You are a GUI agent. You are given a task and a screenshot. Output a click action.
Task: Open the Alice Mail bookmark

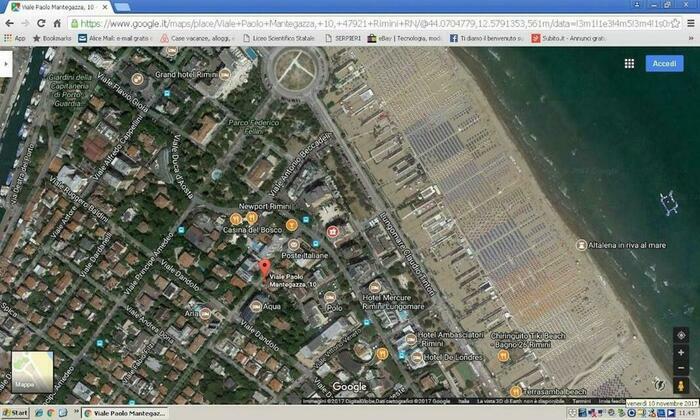tap(114, 38)
